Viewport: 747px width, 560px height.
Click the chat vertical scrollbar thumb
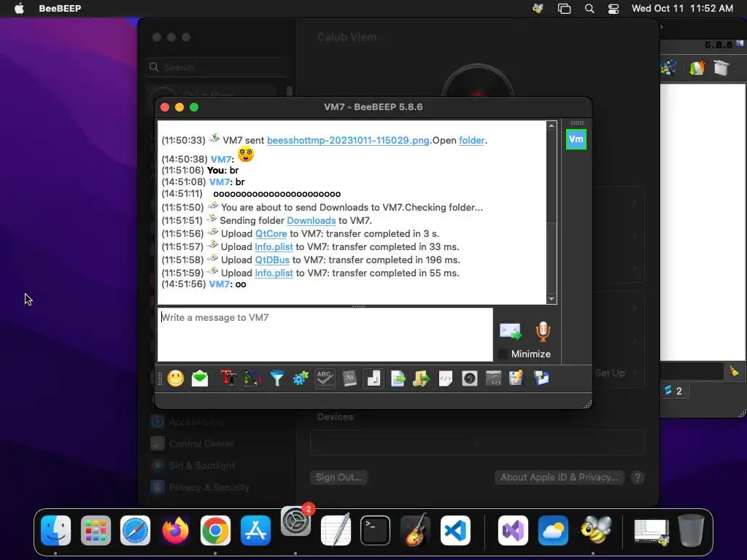(551, 257)
